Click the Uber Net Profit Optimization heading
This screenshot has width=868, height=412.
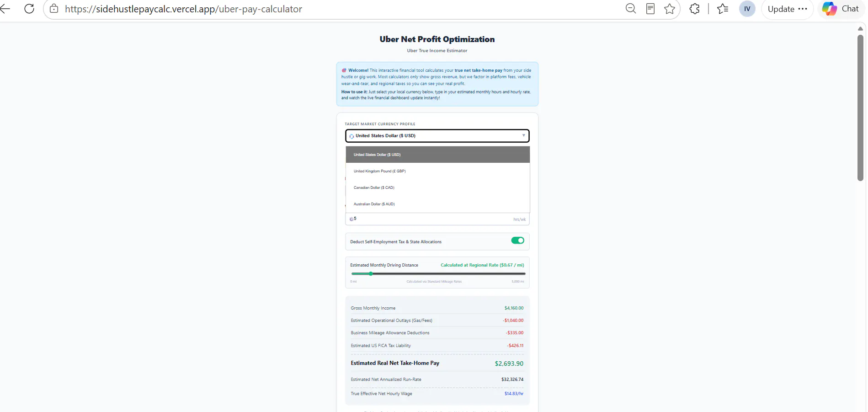[437, 39]
